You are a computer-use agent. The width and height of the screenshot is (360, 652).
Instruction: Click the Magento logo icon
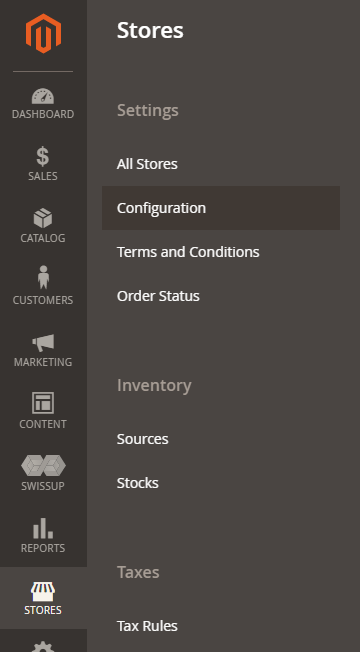click(43, 33)
